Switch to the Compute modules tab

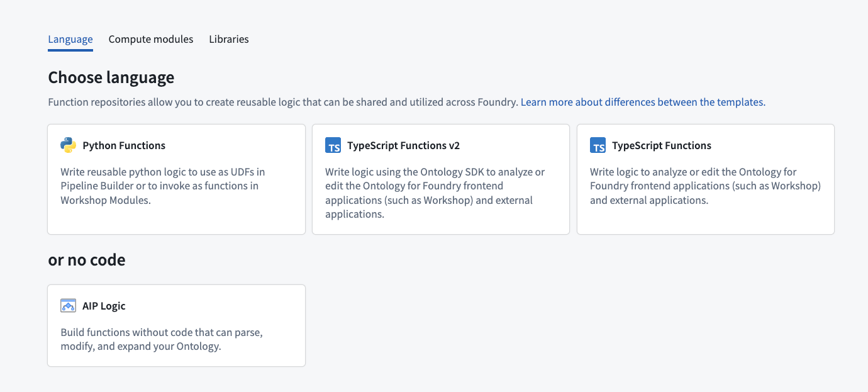pyautogui.click(x=151, y=39)
